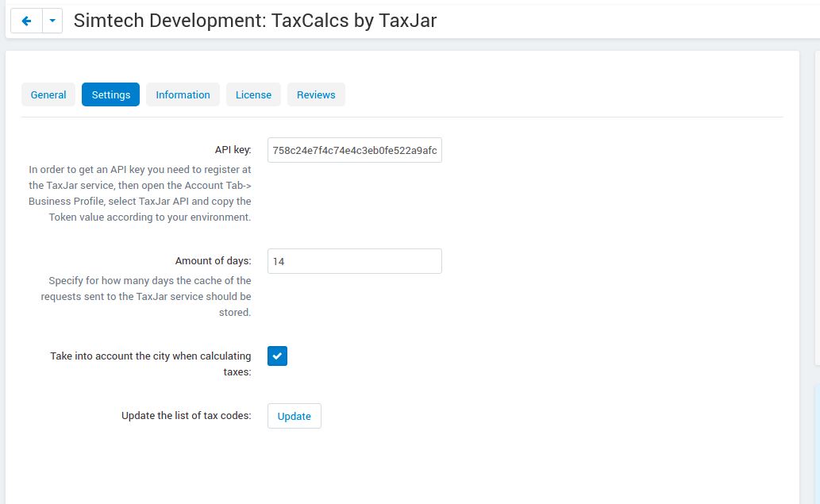This screenshot has width=820, height=504.
Task: Click the Amount of days field
Action: click(355, 261)
